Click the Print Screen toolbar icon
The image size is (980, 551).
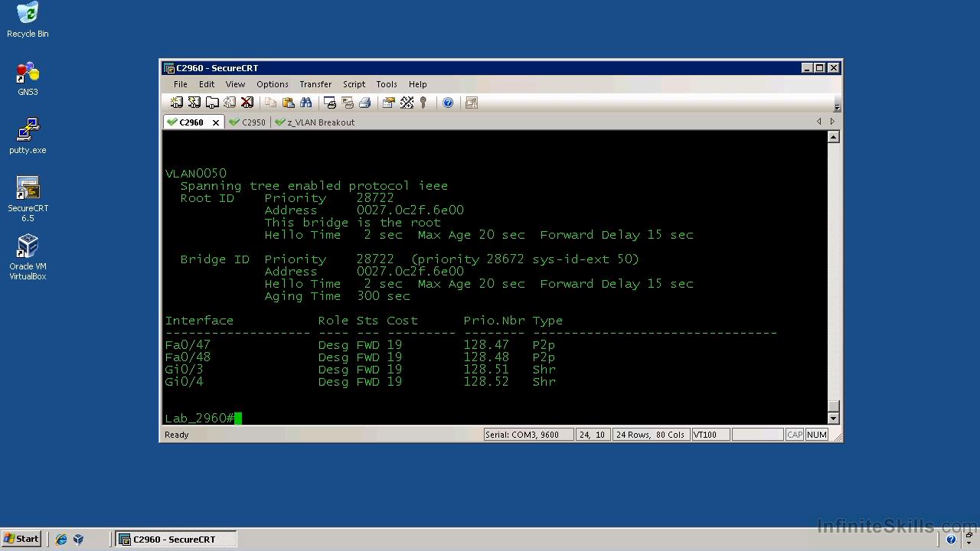(x=330, y=103)
